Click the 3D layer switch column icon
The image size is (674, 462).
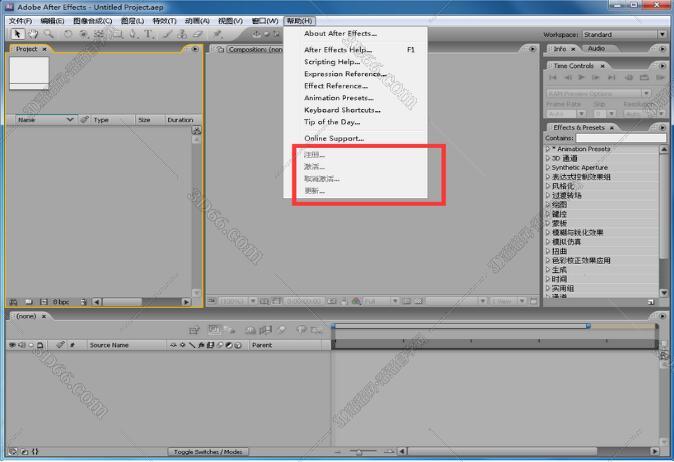pyautogui.click(x=238, y=345)
